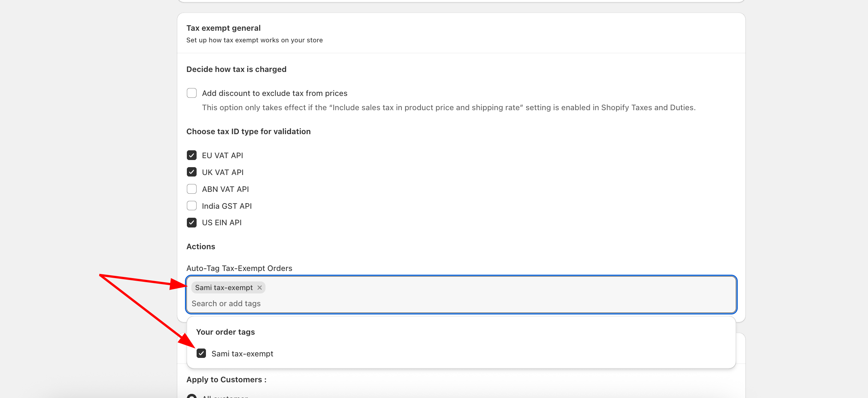Click the ABN VAT API label text
The image size is (868, 398).
tap(225, 189)
